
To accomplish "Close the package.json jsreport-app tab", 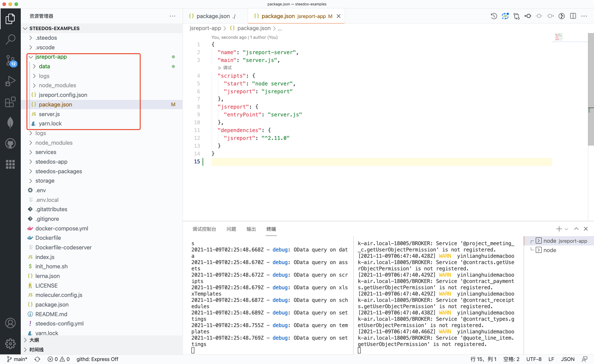I will pos(339,16).
